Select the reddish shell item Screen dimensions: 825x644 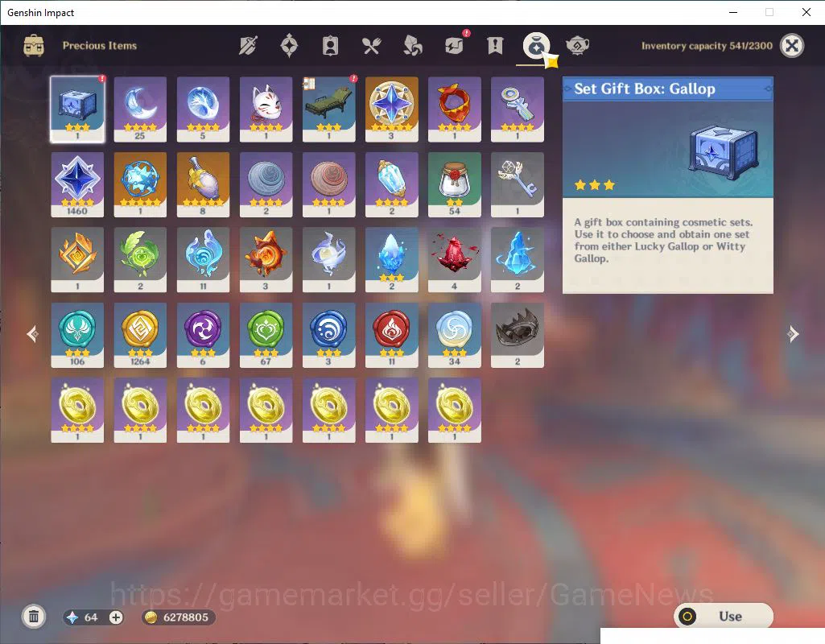(x=329, y=184)
